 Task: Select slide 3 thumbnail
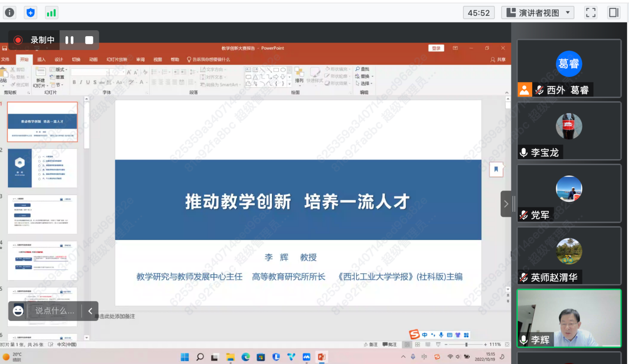(x=42, y=214)
